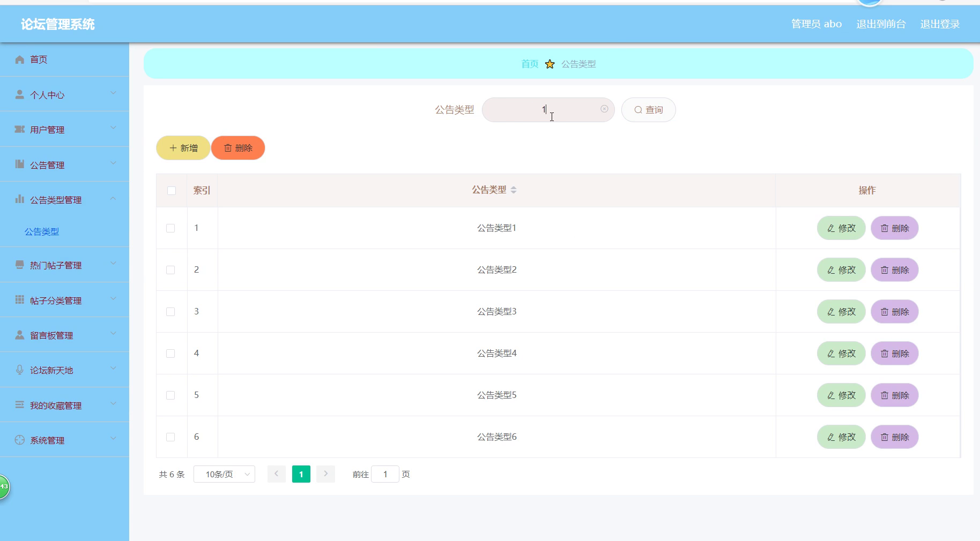980x541 pixels.
Task: Click 退出登录 in the header
Action: (x=940, y=24)
